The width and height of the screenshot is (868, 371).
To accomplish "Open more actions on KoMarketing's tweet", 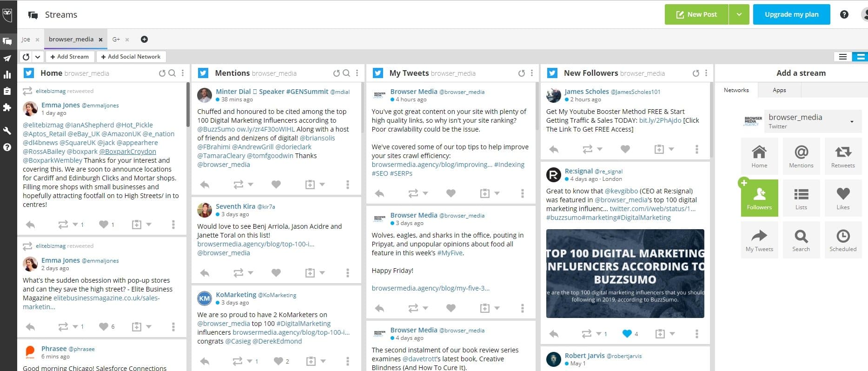I will coord(348,361).
